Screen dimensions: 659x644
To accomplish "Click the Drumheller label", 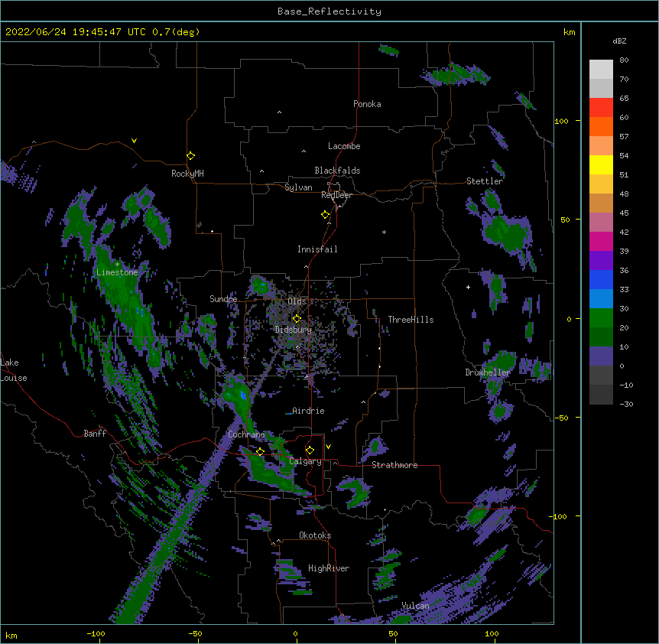I will 488,372.
